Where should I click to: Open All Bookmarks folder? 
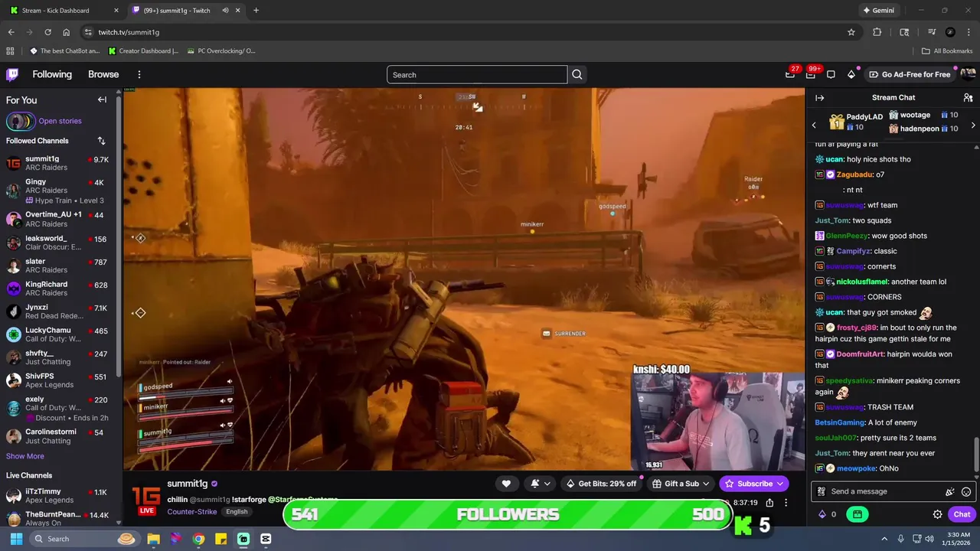coord(947,51)
